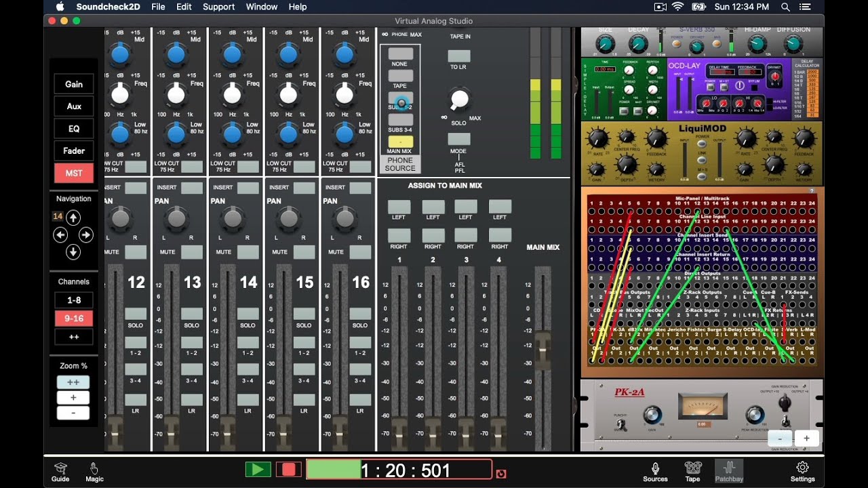Open the Guide panel
868x488 pixels.
60,472
